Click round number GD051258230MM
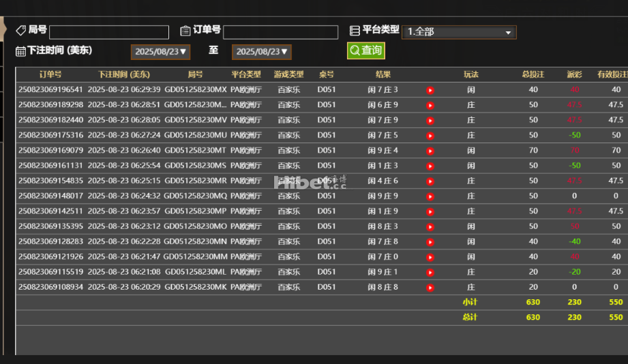The image size is (628, 364). click(196, 257)
